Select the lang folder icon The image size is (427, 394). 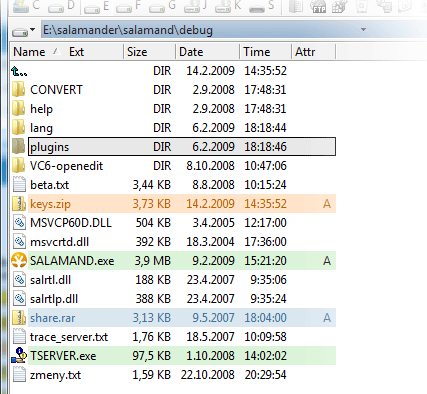coord(19,128)
